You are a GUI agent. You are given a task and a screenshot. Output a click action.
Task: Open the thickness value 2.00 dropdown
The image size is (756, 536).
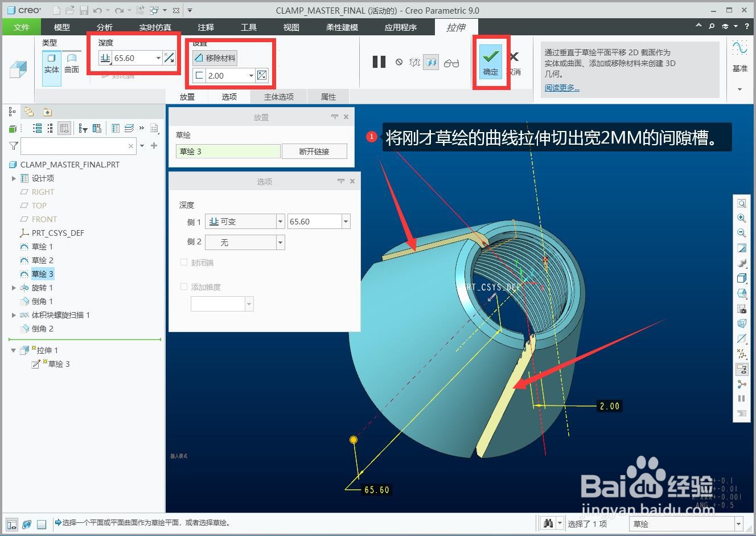pos(251,75)
